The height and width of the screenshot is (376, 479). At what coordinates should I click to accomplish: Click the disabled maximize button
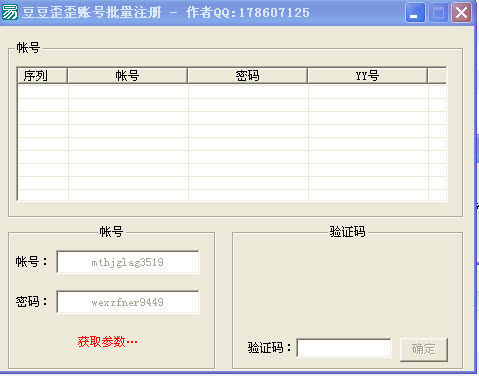(x=438, y=13)
